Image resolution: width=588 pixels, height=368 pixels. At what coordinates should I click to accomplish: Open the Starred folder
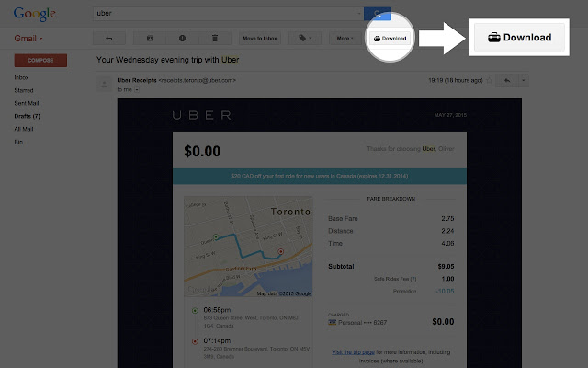click(24, 90)
